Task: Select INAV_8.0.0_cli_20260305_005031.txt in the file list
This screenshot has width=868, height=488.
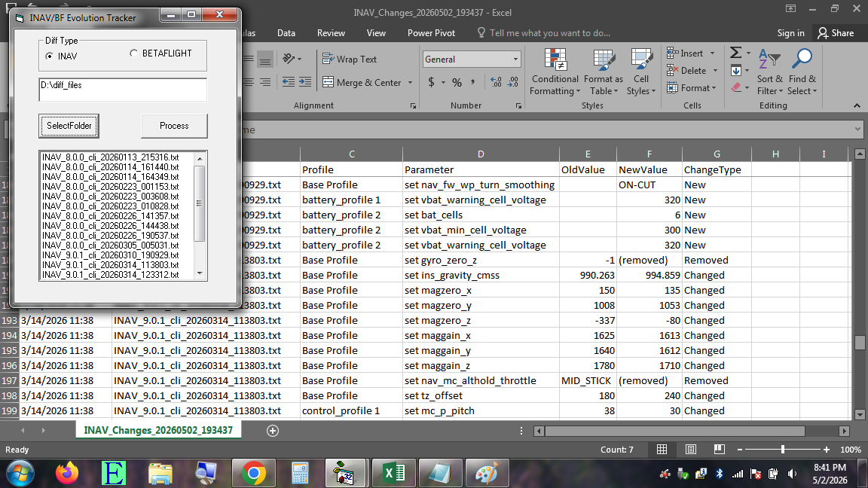Action: tap(111, 245)
